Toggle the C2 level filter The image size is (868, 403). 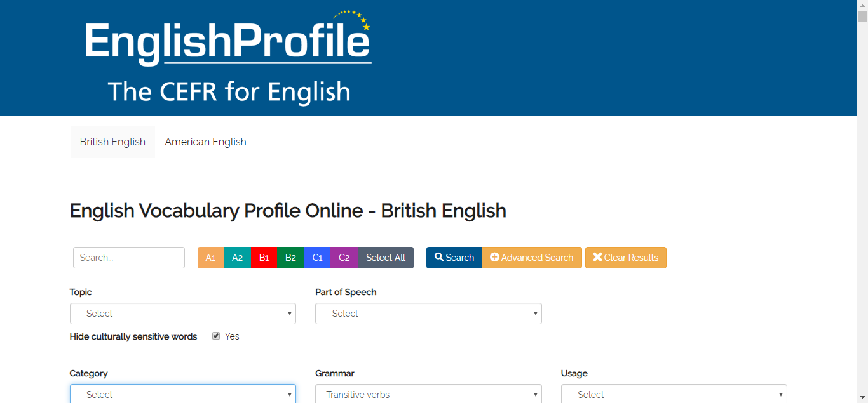click(x=344, y=258)
